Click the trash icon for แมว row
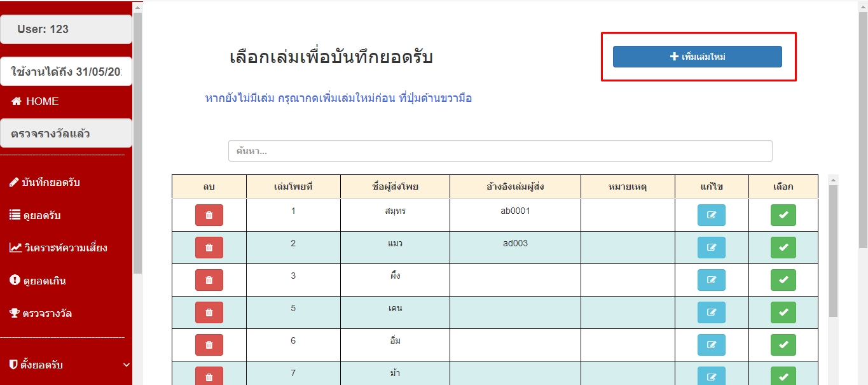 click(209, 248)
